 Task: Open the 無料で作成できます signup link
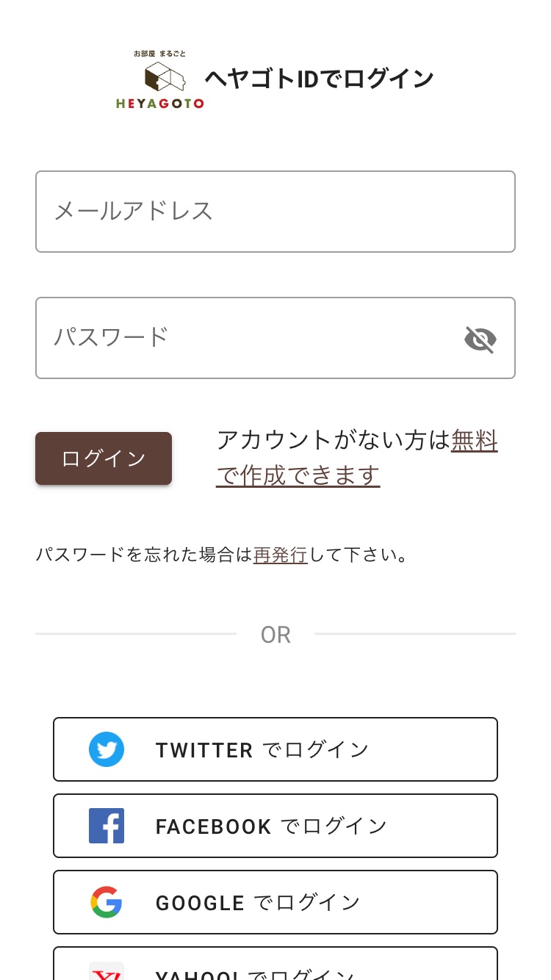click(x=357, y=458)
